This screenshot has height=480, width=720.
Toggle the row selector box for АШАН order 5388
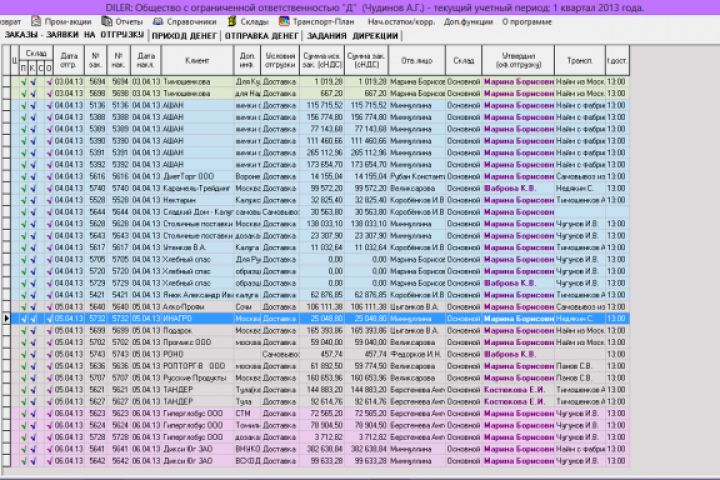pos(6,117)
